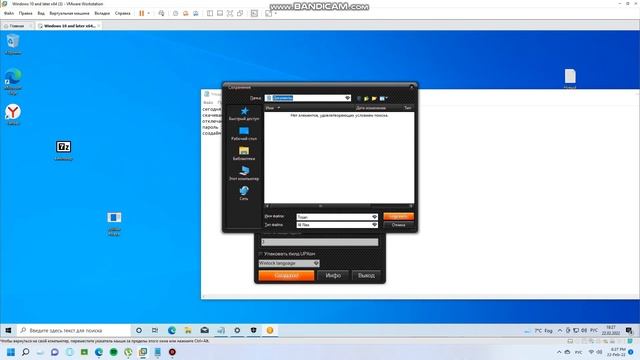Click the Bandicam record icon on host taskbar
Viewport: 640px width, 360px height.
(x=172, y=352)
